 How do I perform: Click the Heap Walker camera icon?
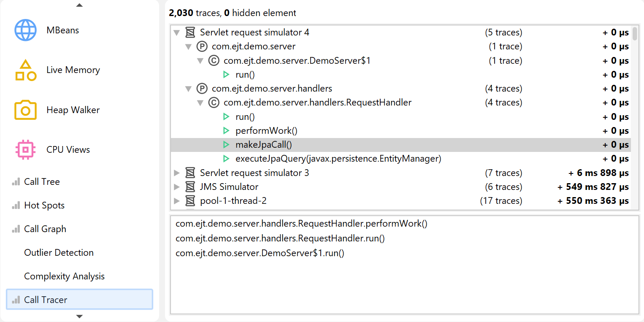click(x=26, y=110)
